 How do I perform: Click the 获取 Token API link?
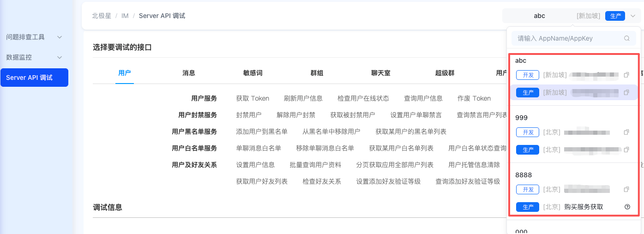click(x=253, y=98)
